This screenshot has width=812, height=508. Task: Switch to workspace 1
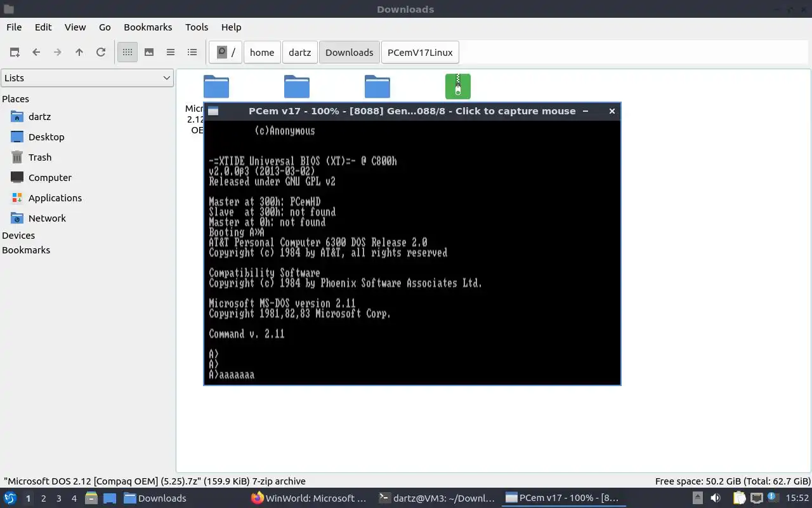(28, 498)
